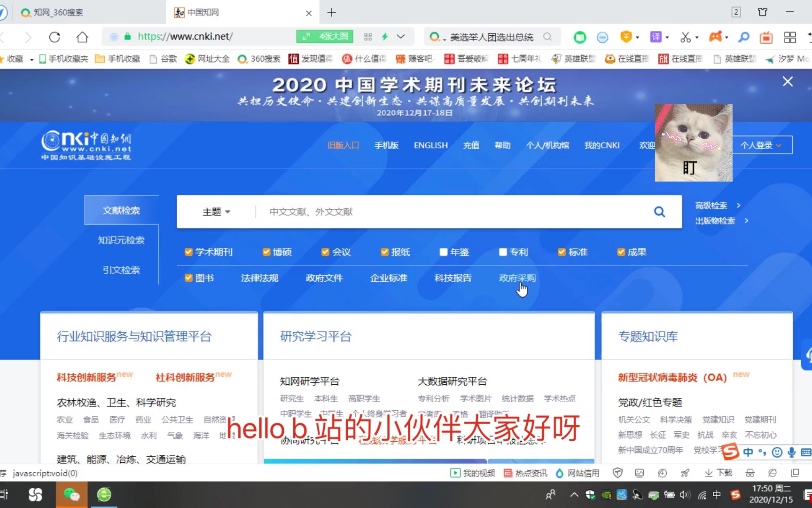Open the 旧版入口 nav item
This screenshot has width=812, height=508.
pos(343,145)
